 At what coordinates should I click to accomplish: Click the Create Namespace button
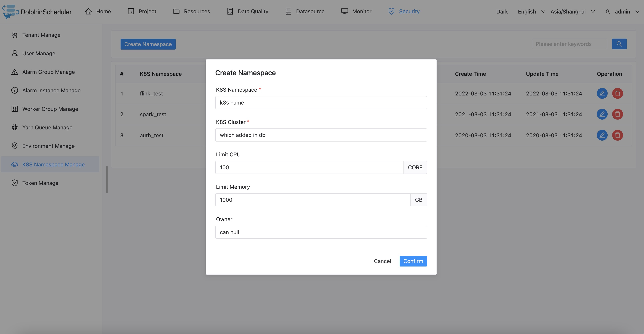pos(148,44)
